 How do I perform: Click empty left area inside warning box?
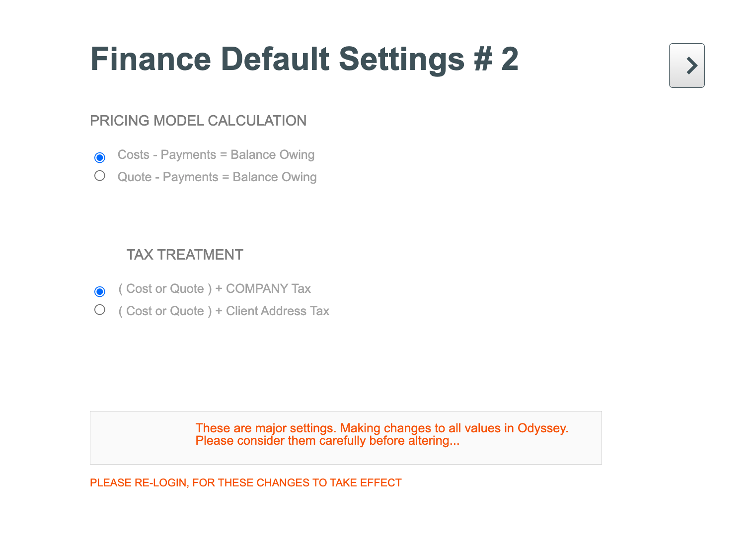coord(143,438)
